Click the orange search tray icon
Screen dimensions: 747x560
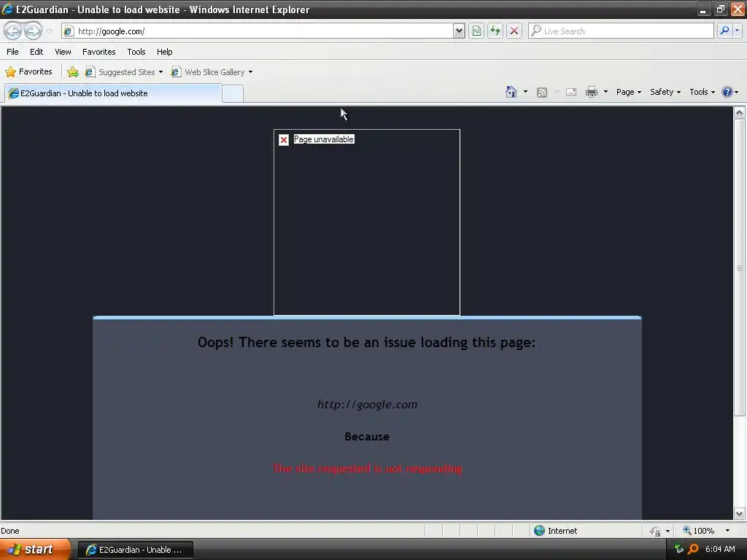coord(693,549)
